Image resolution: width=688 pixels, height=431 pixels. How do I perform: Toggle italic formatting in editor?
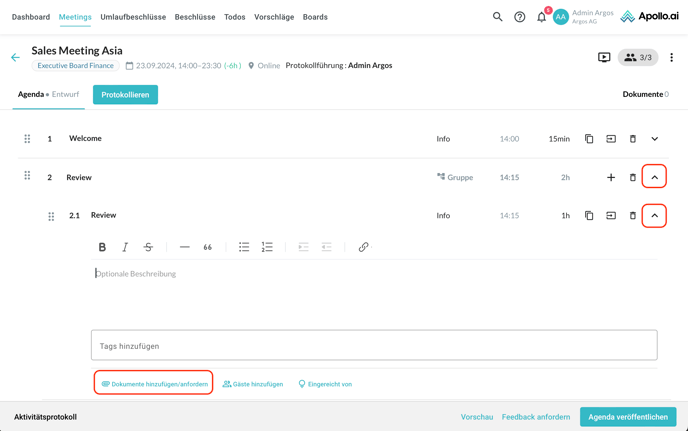point(125,247)
